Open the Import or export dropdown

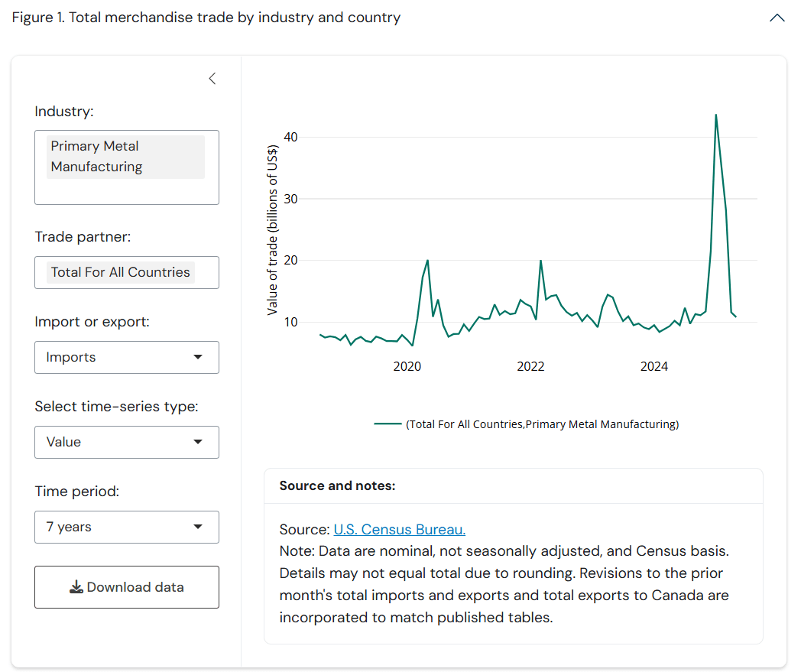(126, 357)
